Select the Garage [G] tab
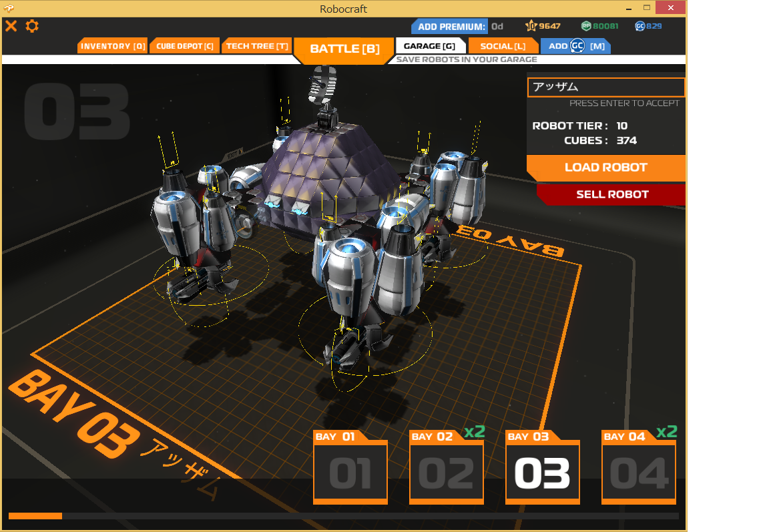The width and height of the screenshot is (769, 532). coord(430,46)
